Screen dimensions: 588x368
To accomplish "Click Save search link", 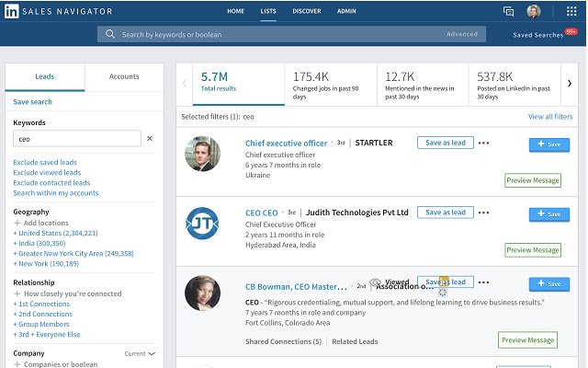I will tap(33, 102).
